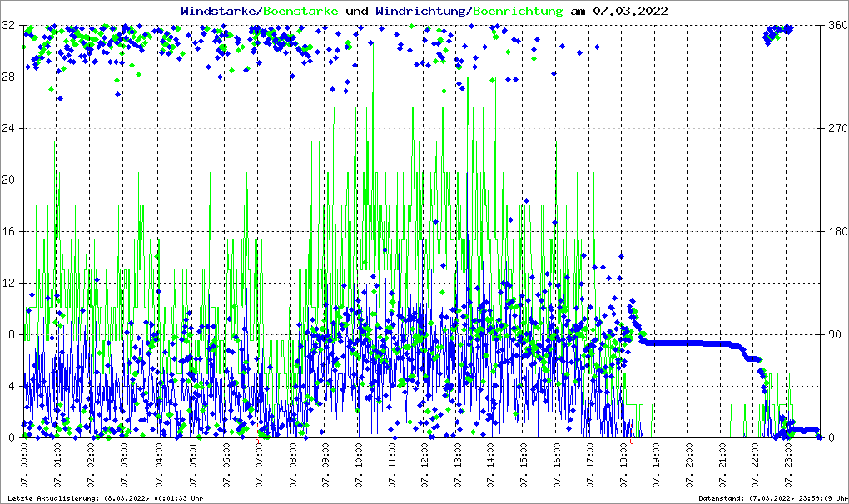Image resolution: width=849 pixels, height=504 pixels.
Task: Click the '16' value on the left axis
Action: coord(10,232)
